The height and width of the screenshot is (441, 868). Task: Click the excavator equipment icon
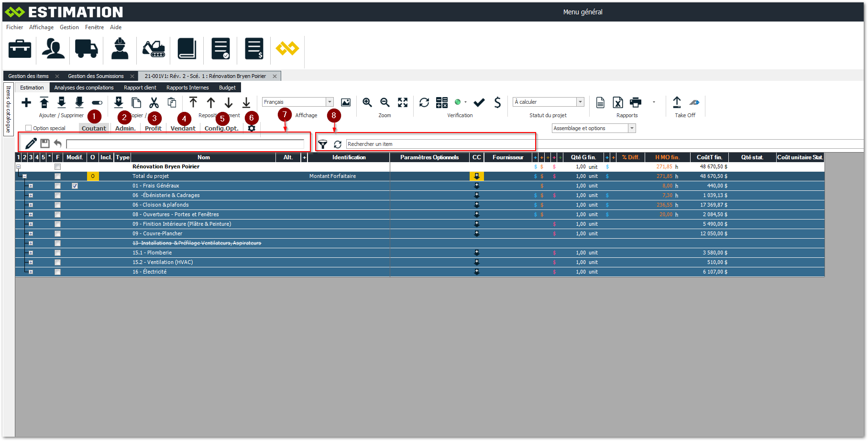pyautogui.click(x=154, y=49)
